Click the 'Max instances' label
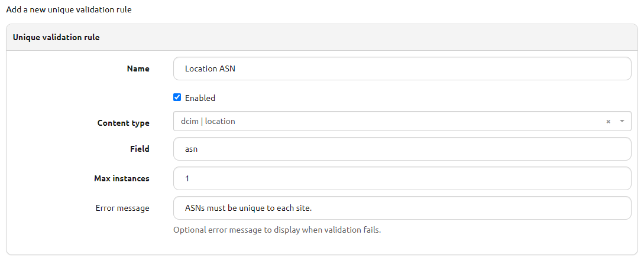 click(x=122, y=178)
